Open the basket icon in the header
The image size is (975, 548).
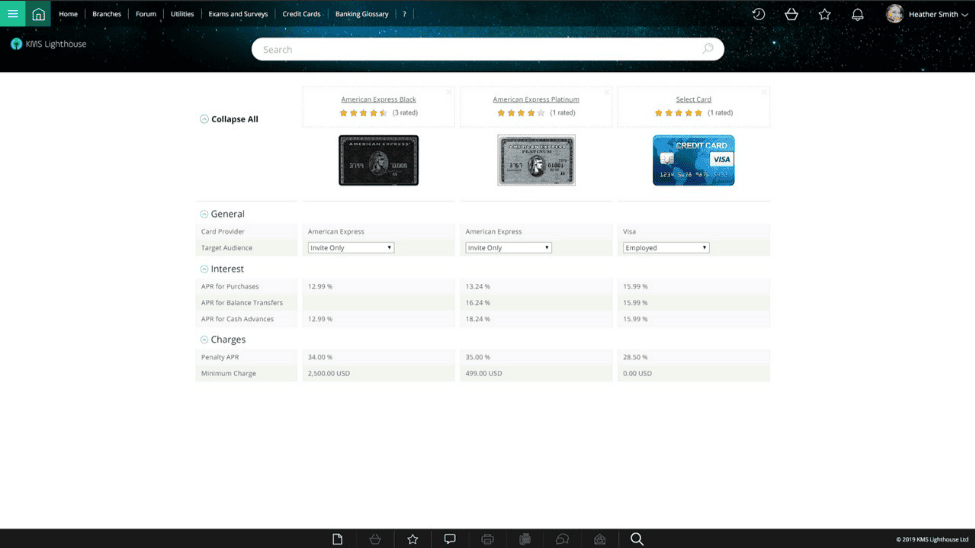point(791,14)
